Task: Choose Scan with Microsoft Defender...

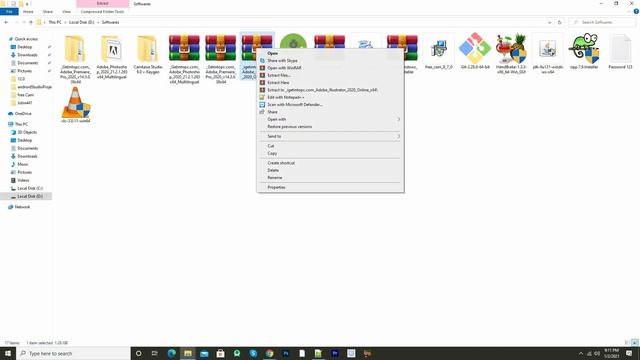Action: click(x=330, y=104)
